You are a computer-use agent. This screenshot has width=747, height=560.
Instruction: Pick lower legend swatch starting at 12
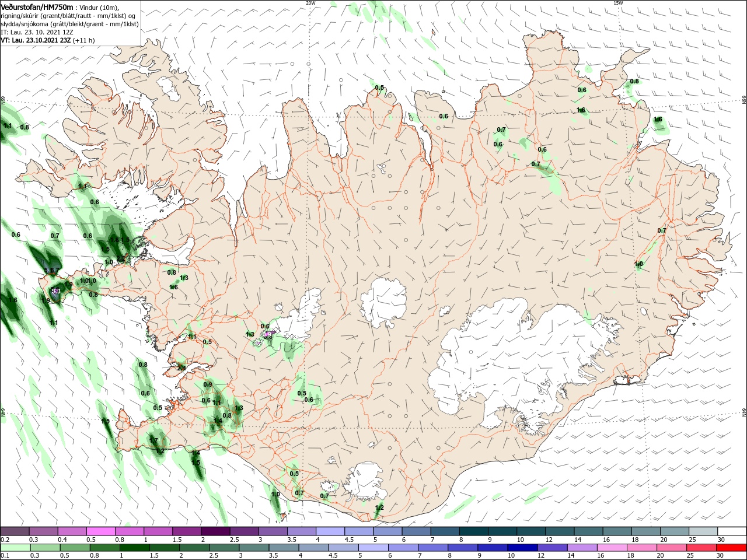[552, 548]
